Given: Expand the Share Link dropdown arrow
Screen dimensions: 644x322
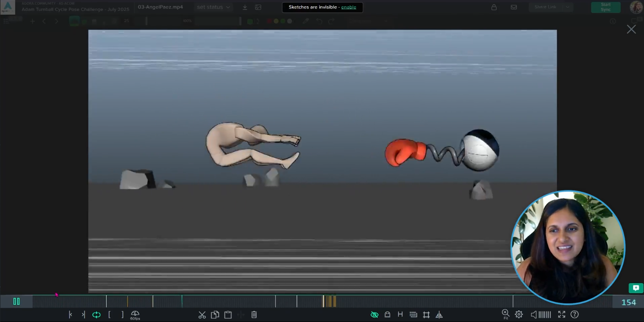Looking at the screenshot, I should point(568,7).
